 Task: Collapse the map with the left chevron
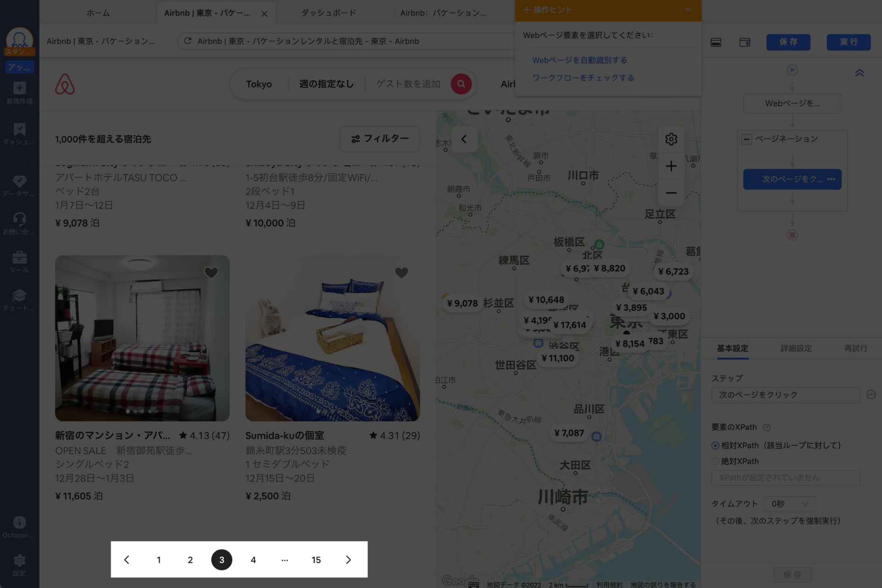(x=464, y=139)
